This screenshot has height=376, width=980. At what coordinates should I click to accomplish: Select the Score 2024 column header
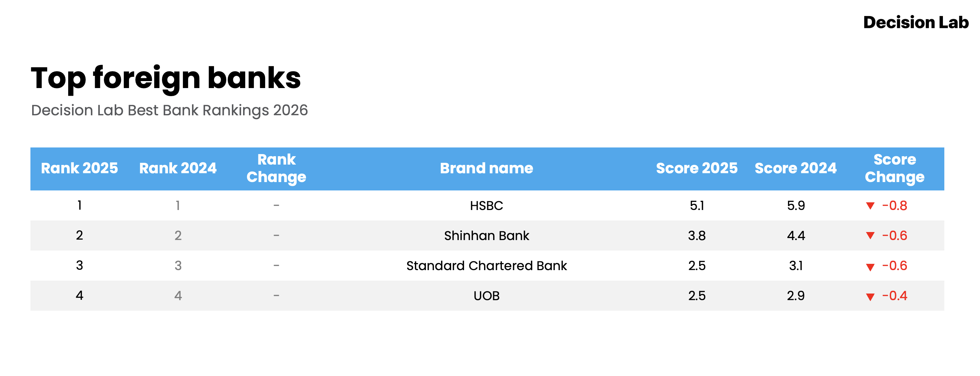[x=795, y=168]
